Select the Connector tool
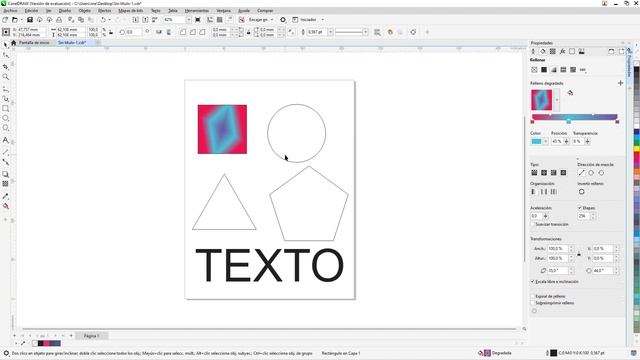 [x=5, y=162]
